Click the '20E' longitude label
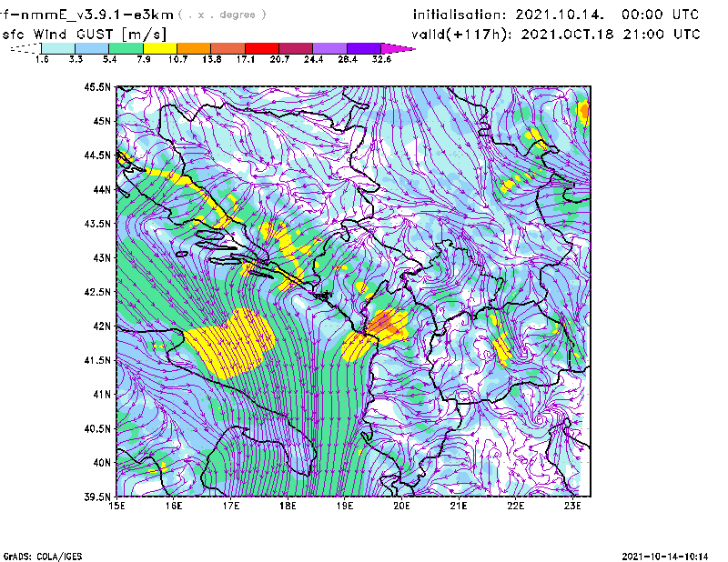Viewport: 728px width, 562px height. (x=401, y=506)
